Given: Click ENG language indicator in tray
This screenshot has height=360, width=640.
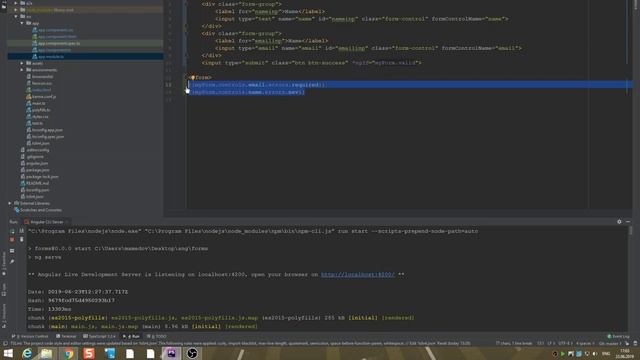Looking at the screenshot, I should point(606,354).
